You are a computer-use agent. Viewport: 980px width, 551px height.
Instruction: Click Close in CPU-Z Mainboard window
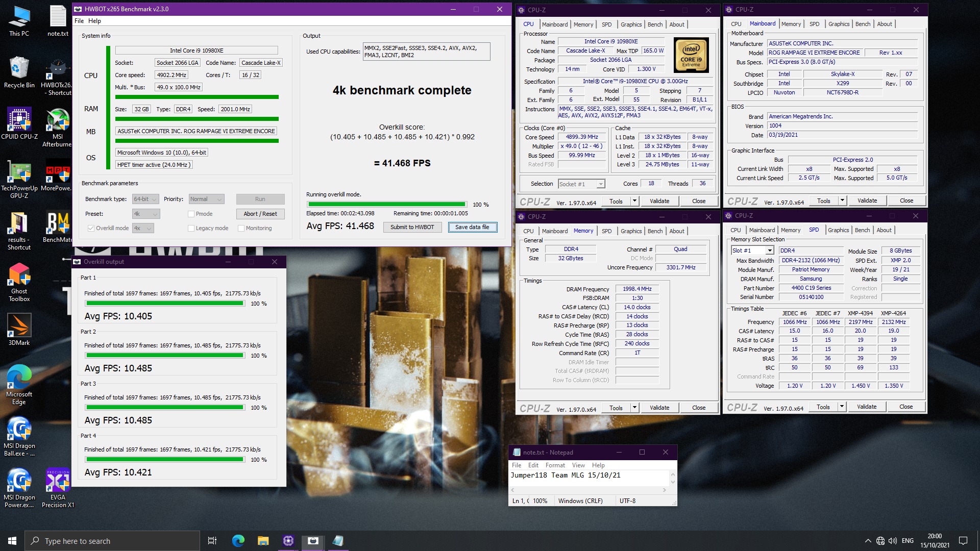tap(906, 201)
